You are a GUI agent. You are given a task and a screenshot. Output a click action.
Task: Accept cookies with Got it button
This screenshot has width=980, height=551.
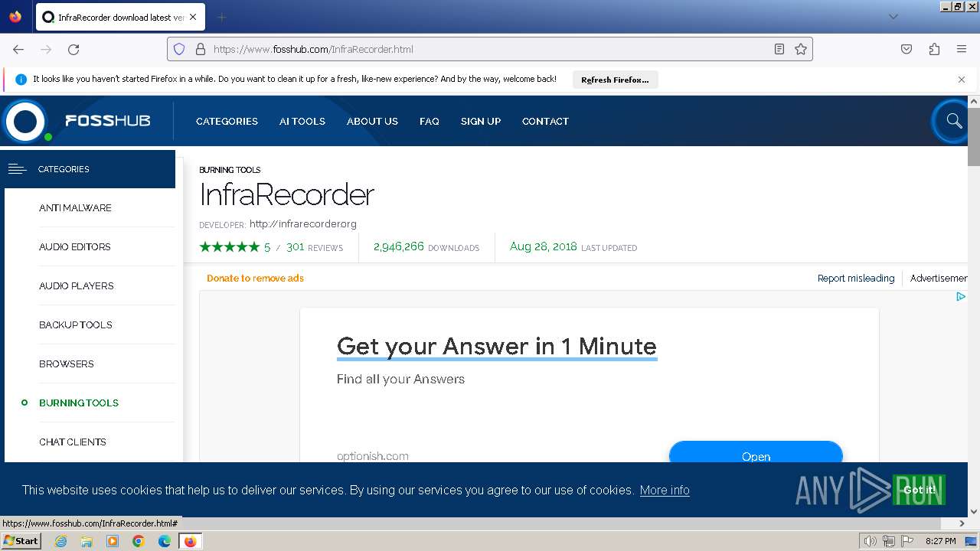point(919,490)
